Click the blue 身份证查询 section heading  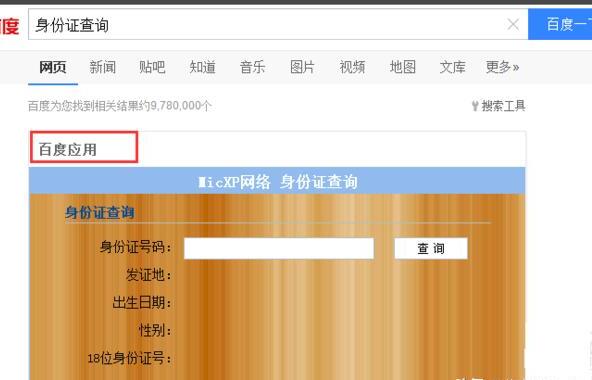pos(99,212)
